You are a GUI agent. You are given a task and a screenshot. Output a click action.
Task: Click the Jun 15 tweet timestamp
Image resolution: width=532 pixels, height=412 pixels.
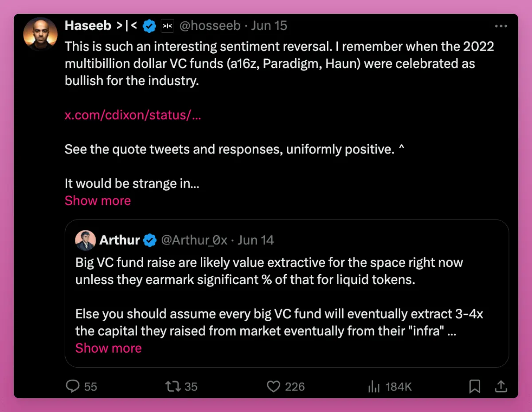coord(269,26)
